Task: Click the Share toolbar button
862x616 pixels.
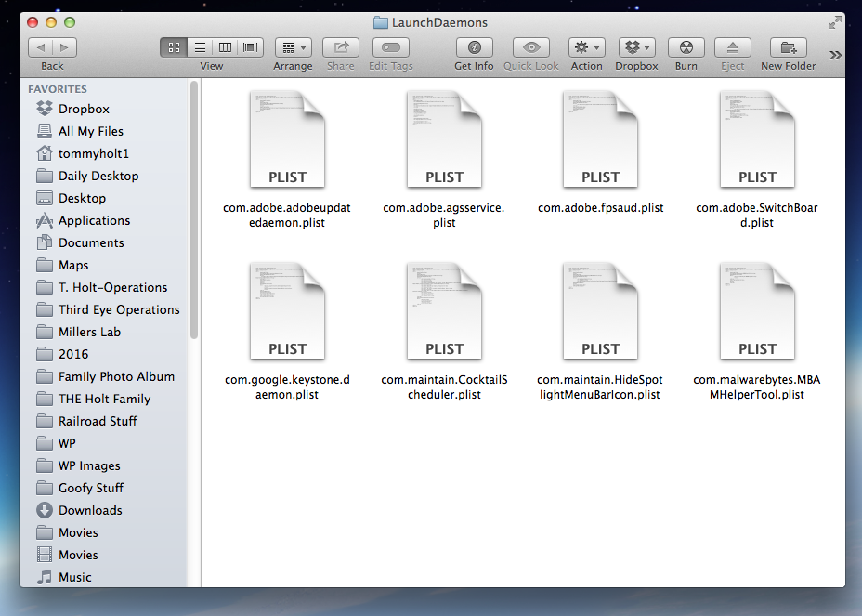Action: 341,47
